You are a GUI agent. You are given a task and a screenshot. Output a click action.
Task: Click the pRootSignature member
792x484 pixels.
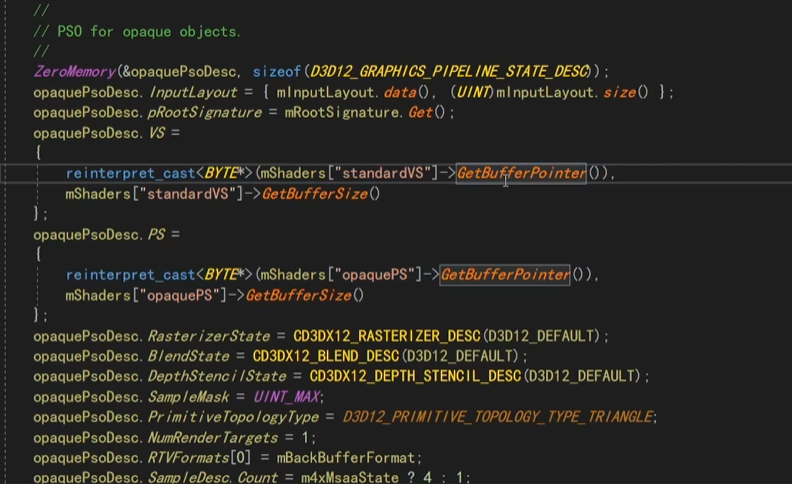pos(205,112)
